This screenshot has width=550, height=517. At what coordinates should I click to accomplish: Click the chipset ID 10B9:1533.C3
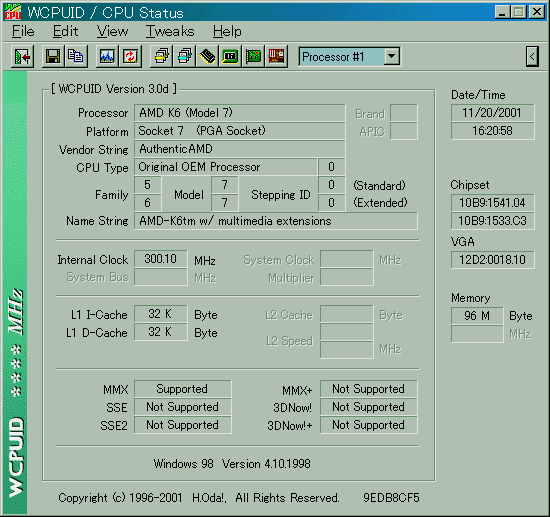tap(492, 221)
